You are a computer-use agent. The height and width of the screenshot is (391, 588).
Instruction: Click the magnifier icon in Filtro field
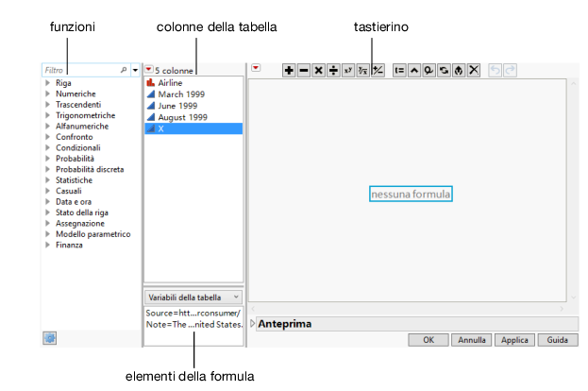pyautogui.click(x=124, y=70)
